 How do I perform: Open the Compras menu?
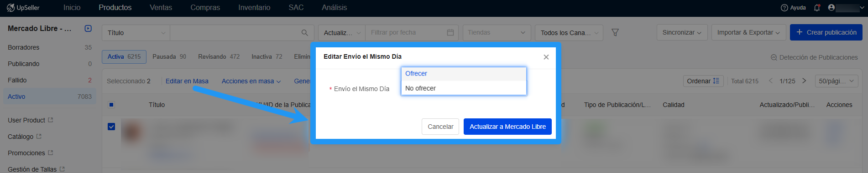(205, 8)
